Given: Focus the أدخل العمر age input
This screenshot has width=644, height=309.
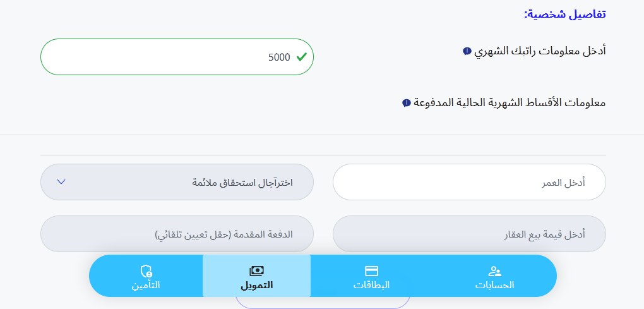Looking at the screenshot, I should point(468,182).
